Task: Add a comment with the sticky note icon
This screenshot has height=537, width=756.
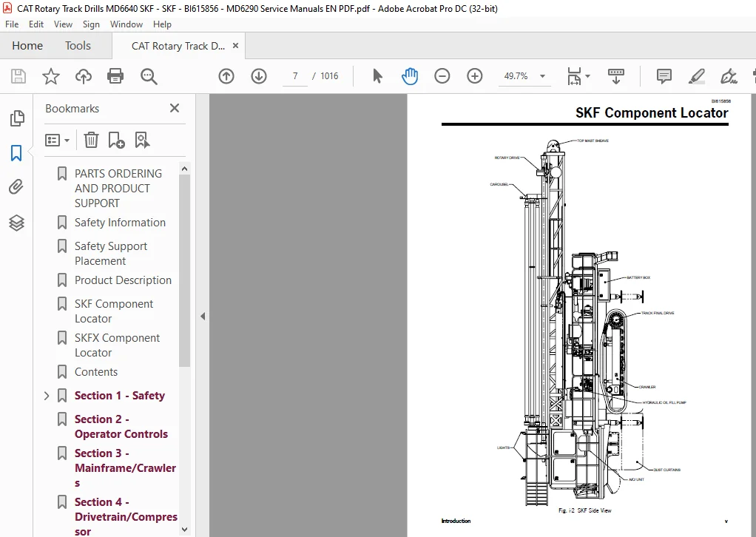Action: tap(664, 76)
